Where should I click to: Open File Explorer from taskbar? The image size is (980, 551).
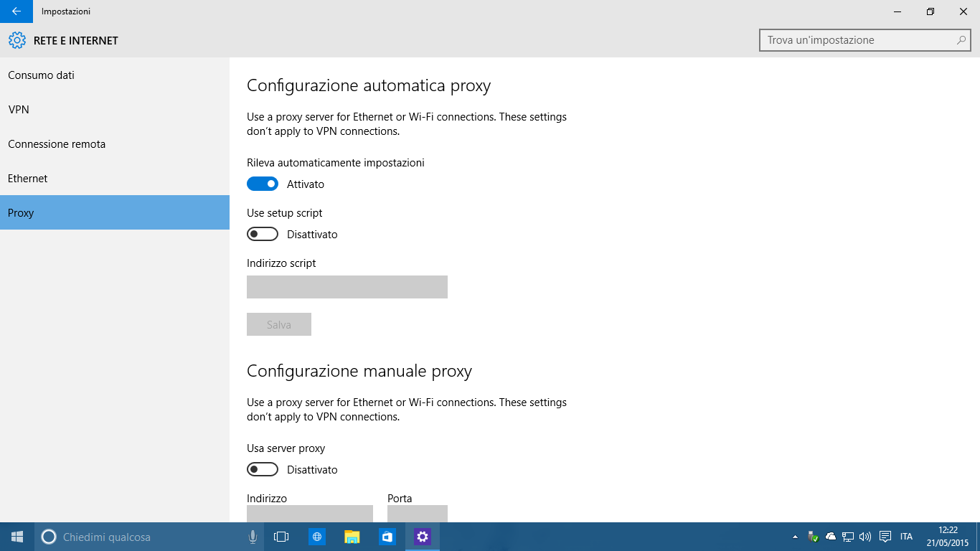[352, 537]
